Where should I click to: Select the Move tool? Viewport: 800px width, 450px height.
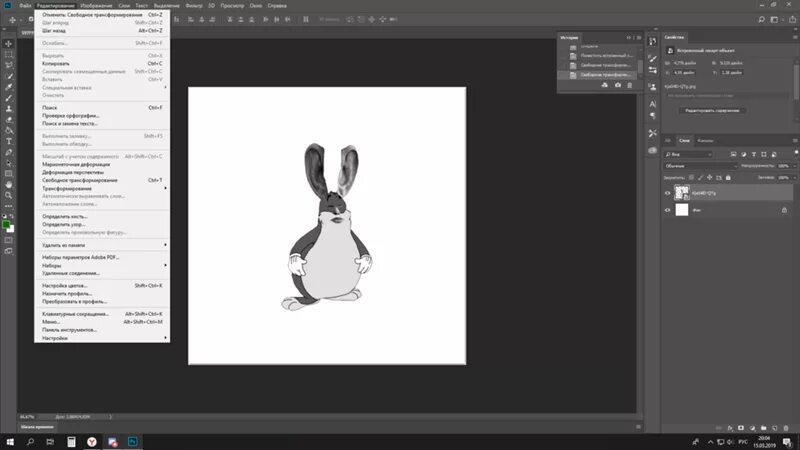pos(9,44)
